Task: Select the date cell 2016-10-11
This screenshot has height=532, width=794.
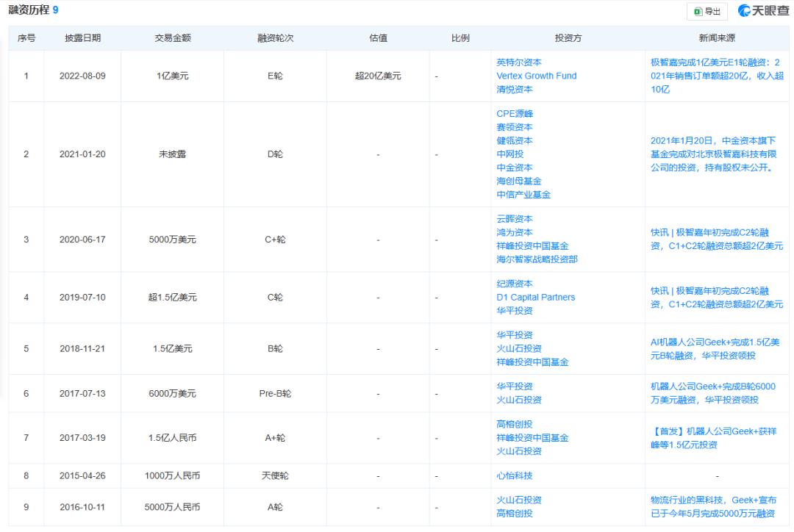Action: [82, 507]
